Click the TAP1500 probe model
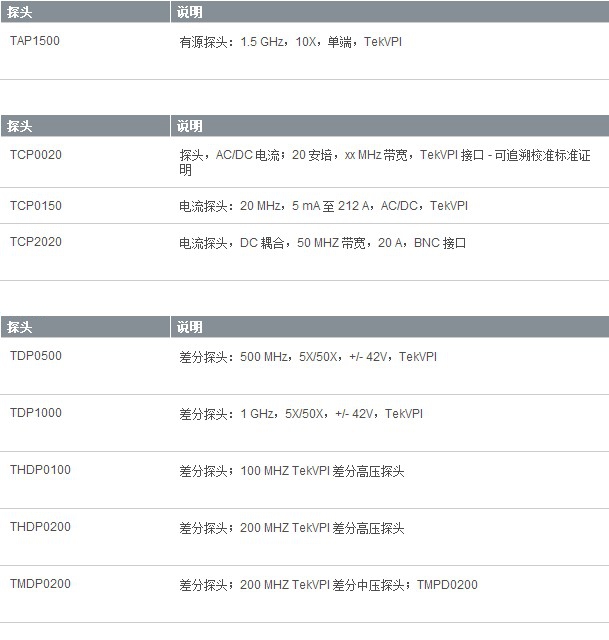The image size is (609, 640). (35, 42)
